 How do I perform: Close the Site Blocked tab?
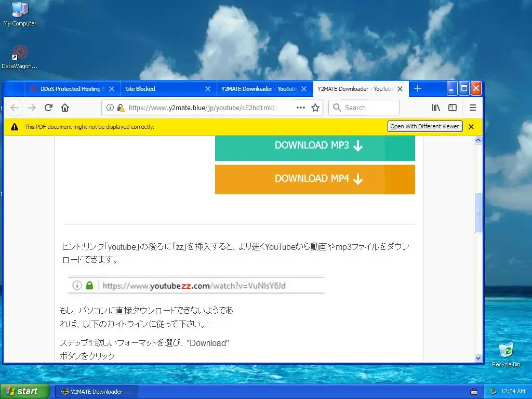208,89
